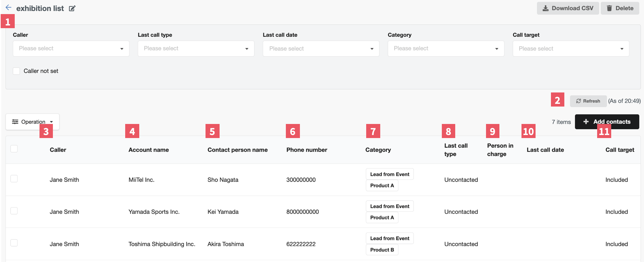Click the Contact person name column header
The height and width of the screenshot is (262, 644).
(x=237, y=150)
